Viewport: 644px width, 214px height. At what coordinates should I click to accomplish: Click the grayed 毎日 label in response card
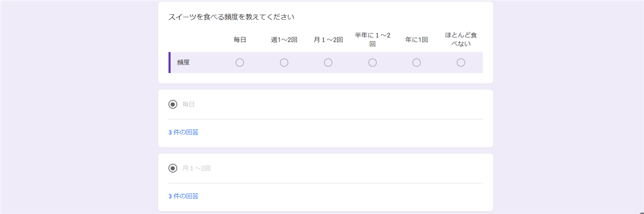(189, 104)
